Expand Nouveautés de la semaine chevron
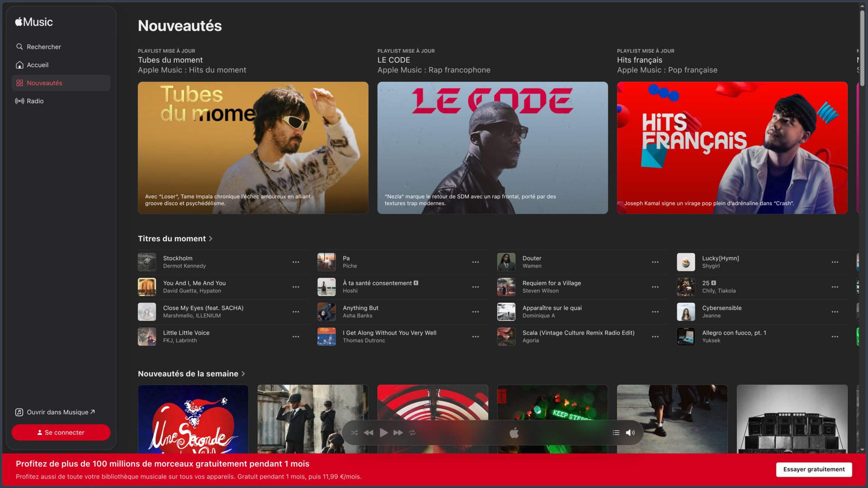This screenshot has width=868, height=488. pyautogui.click(x=243, y=374)
